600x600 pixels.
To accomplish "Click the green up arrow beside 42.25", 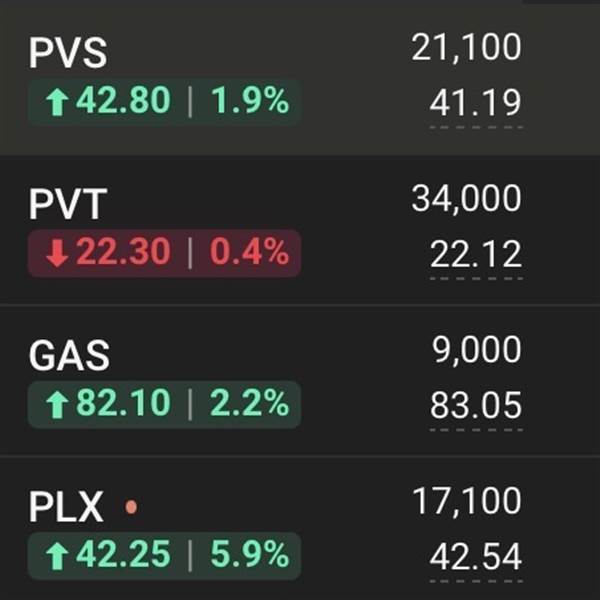I will [x=56, y=554].
